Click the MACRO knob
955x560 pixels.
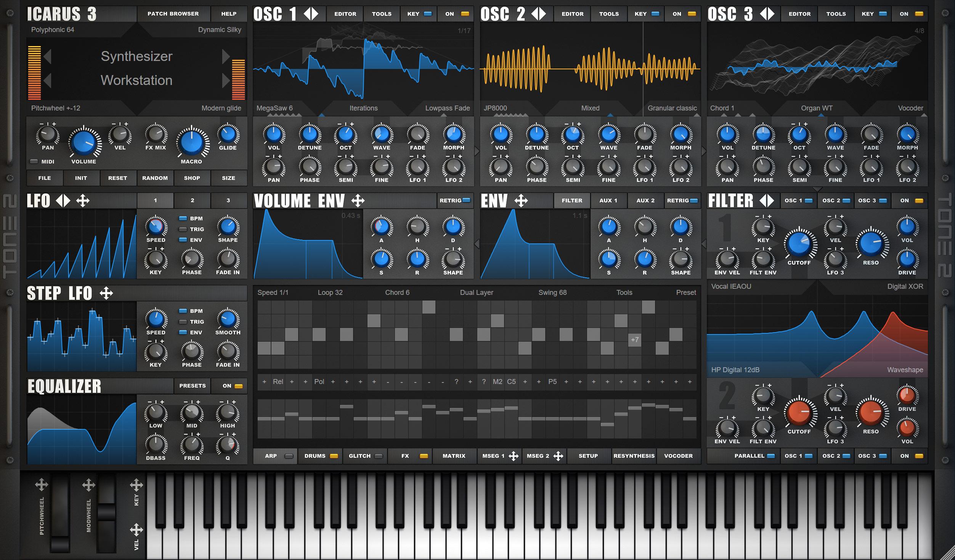(192, 142)
